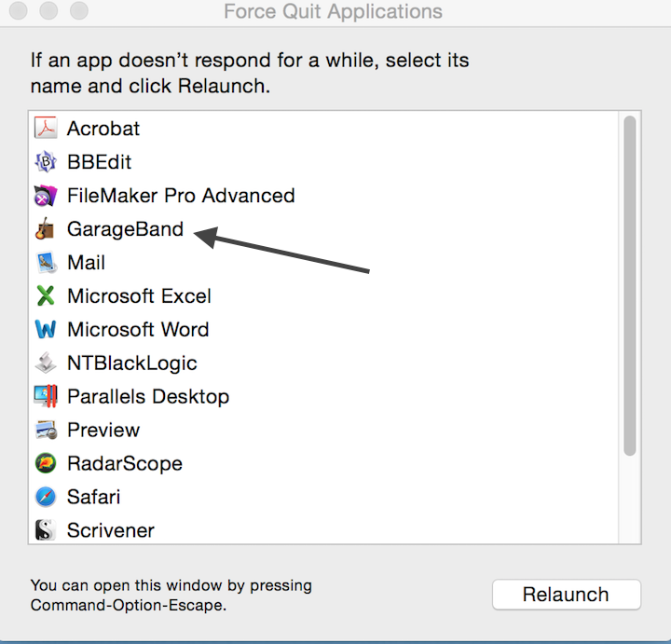Screen dimensions: 671x644
Task: Click the FileMaker Pro Advanced icon
Action: point(45,196)
